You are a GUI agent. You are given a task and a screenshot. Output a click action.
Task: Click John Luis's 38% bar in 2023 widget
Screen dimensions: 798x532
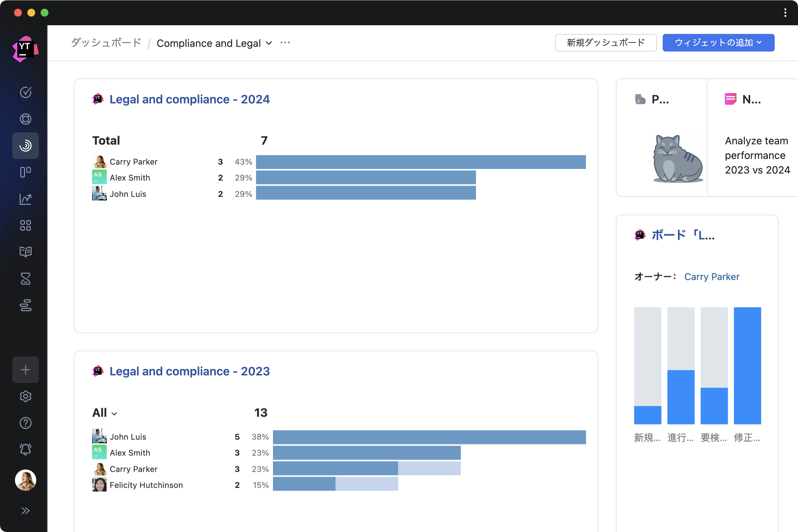click(429, 437)
